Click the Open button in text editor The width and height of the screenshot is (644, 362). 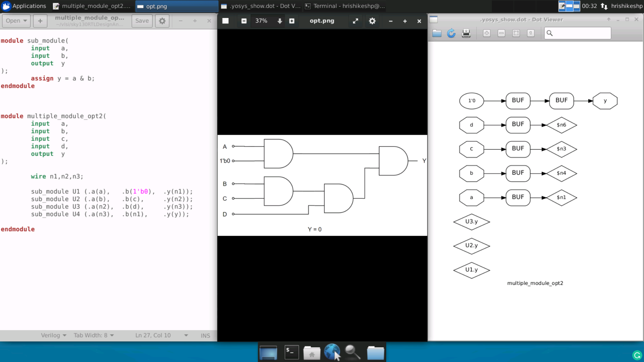pos(16,21)
